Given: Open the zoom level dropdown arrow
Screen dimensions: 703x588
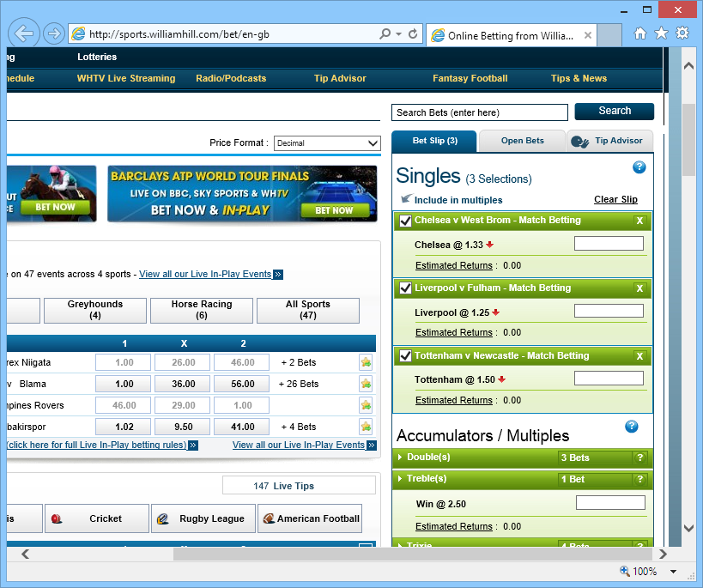Looking at the screenshot, I should coord(673,572).
